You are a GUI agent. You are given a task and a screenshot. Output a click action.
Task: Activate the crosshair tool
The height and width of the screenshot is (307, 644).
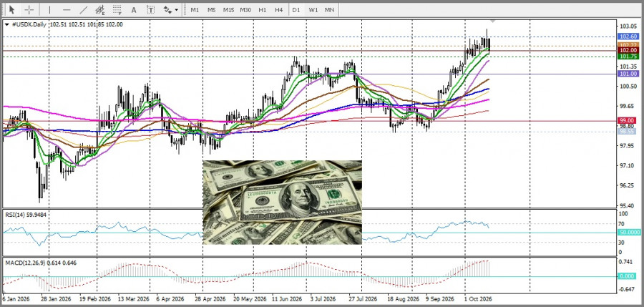pos(29,9)
